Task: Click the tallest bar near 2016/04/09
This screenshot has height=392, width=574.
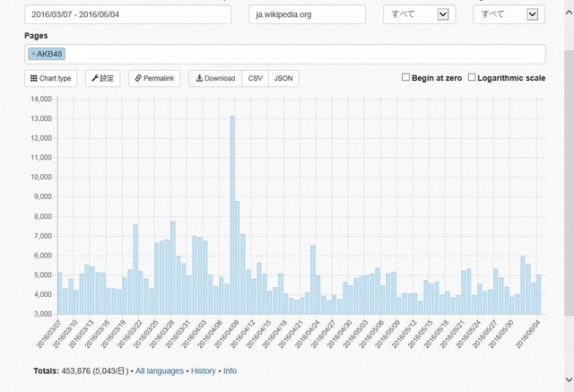Action: pyautogui.click(x=232, y=215)
